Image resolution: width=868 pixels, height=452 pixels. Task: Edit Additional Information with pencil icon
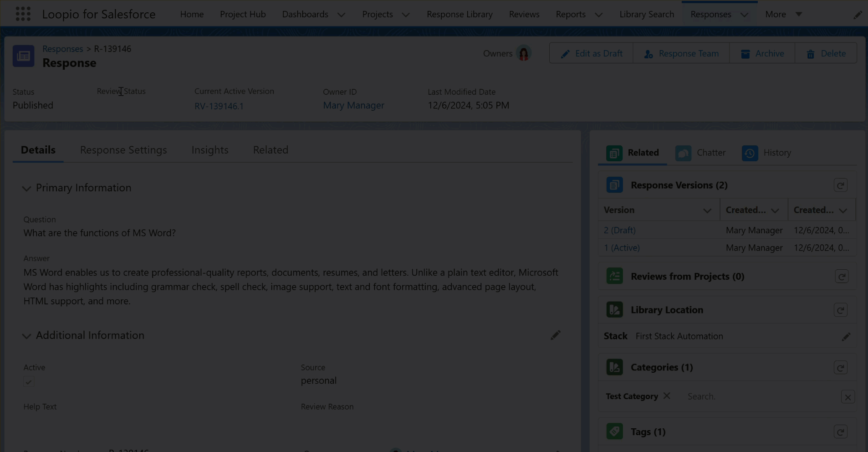[555, 335]
